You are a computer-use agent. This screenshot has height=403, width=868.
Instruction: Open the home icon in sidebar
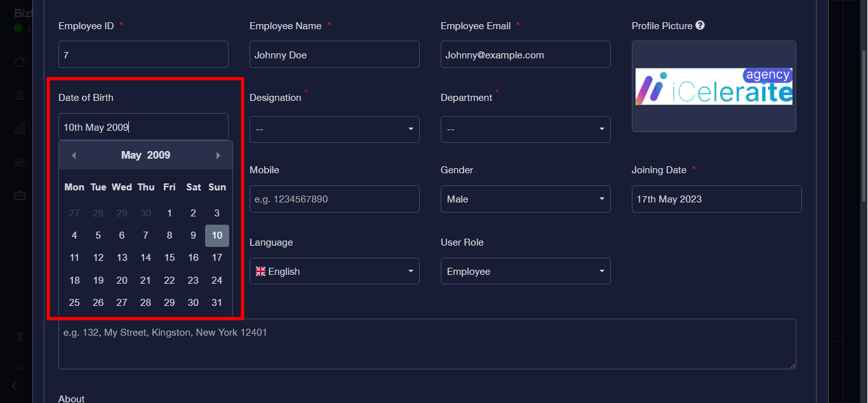[x=20, y=62]
